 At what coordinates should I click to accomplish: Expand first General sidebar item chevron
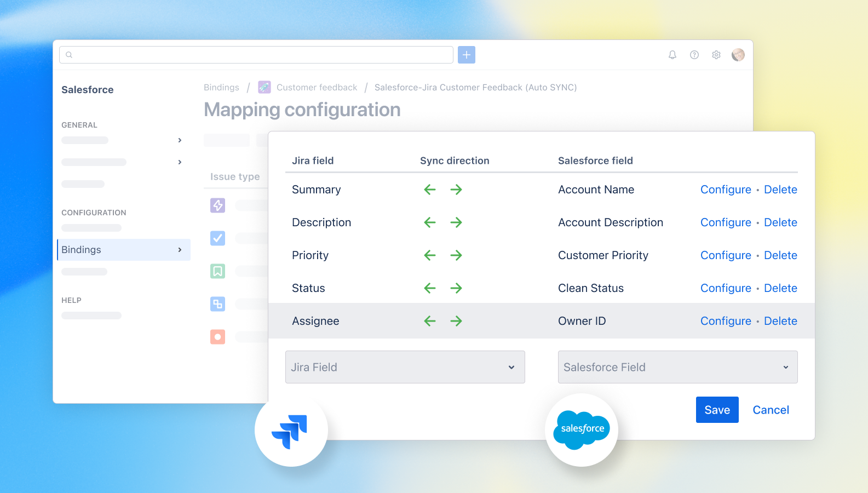coord(180,140)
